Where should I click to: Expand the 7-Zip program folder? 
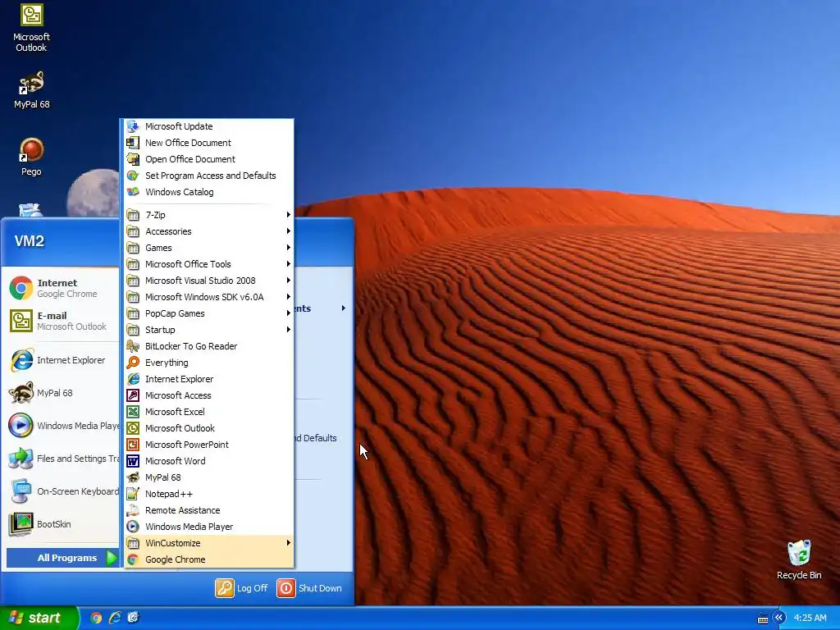(209, 215)
